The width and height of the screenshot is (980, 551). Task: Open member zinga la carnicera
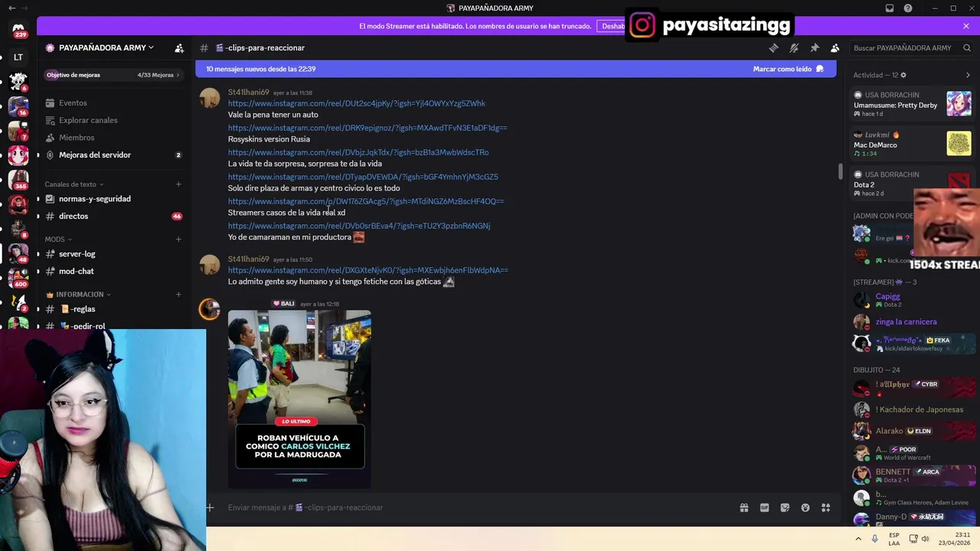tap(913, 322)
